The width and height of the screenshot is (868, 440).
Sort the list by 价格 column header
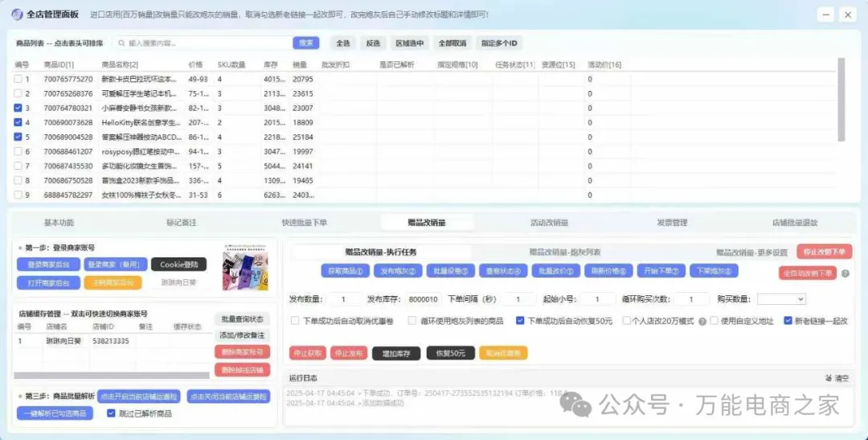(x=195, y=64)
